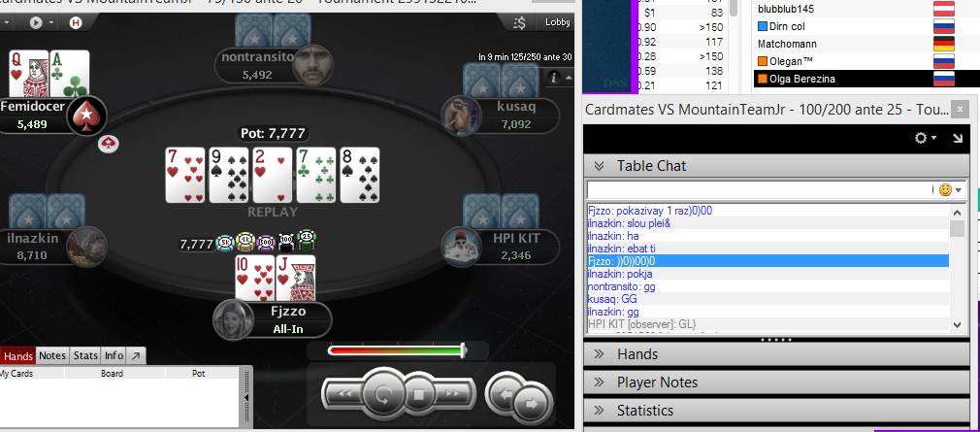Open the red H hand history icon

tap(76, 22)
